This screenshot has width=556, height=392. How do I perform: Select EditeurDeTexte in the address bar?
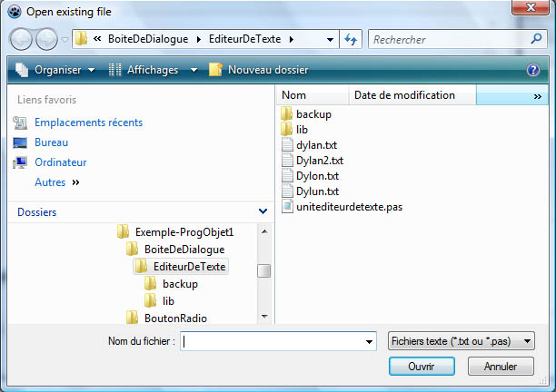(244, 39)
